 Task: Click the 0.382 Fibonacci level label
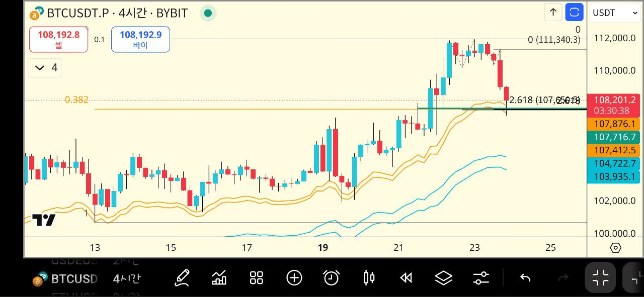[76, 100]
